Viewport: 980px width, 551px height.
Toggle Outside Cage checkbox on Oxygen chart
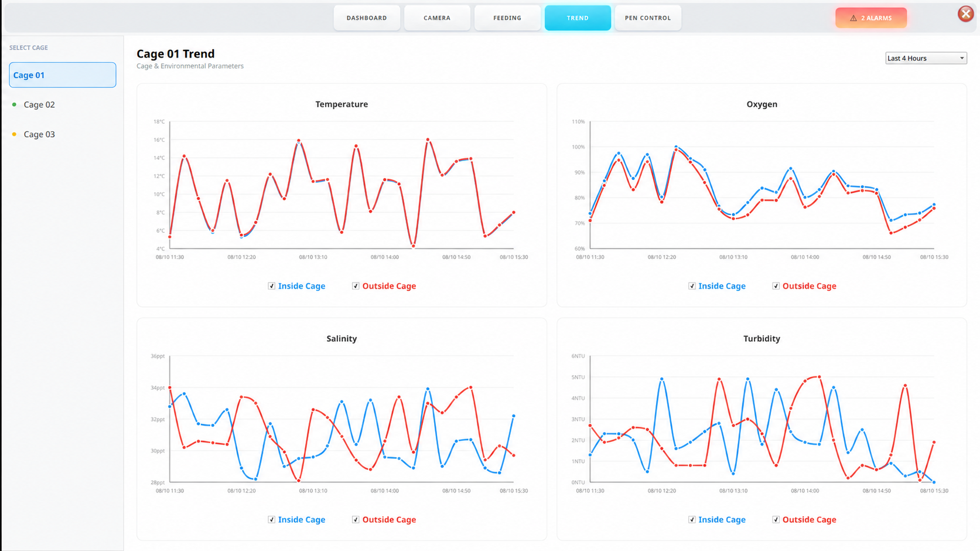point(776,286)
